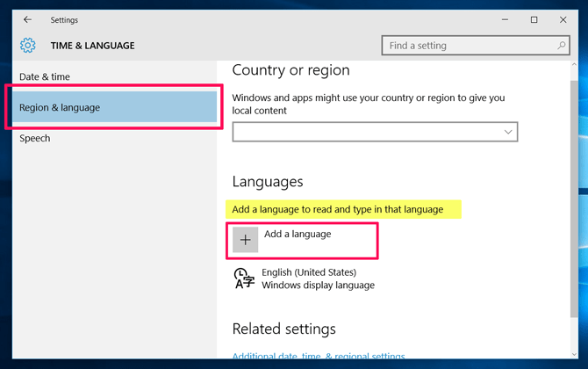Image resolution: width=588 pixels, height=369 pixels.
Task: Close the Settings window
Action: coord(563,19)
